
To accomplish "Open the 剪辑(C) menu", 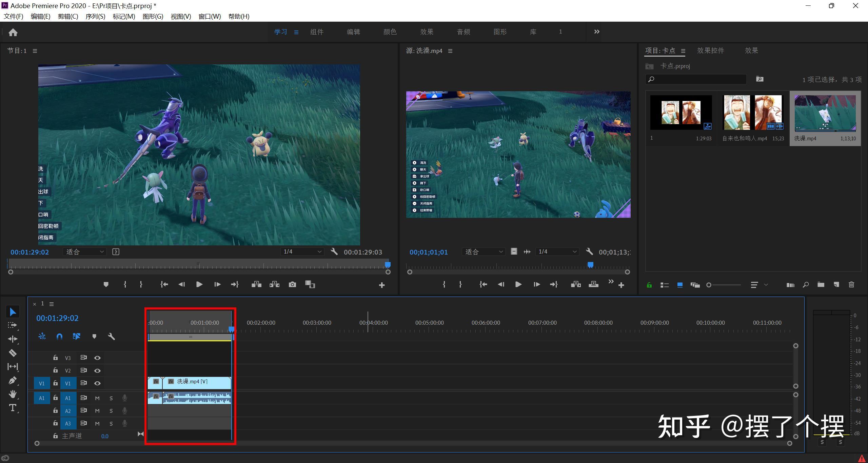I will tap(68, 16).
